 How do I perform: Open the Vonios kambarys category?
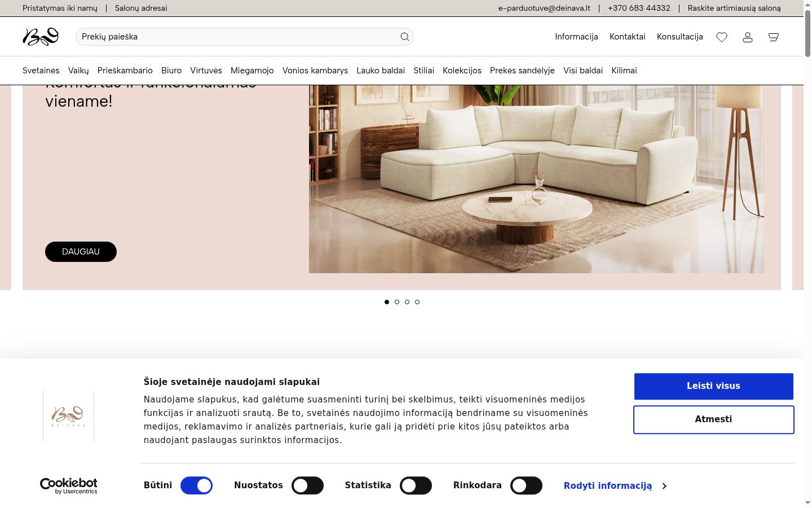click(x=315, y=71)
